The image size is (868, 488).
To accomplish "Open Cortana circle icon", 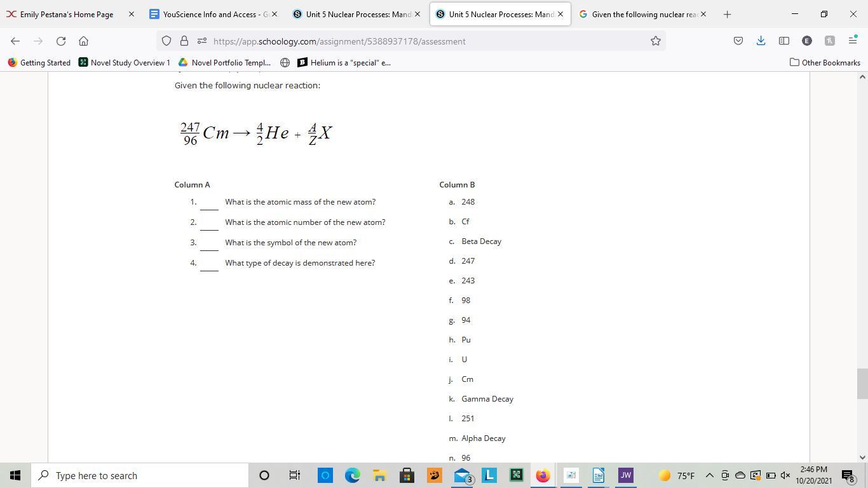I will point(264,475).
